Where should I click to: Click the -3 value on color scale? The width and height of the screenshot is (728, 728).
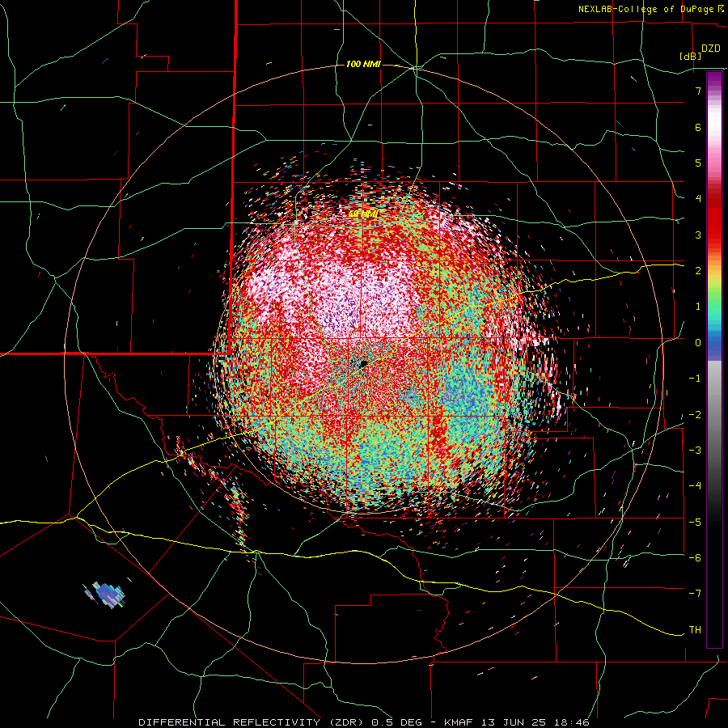(695, 451)
